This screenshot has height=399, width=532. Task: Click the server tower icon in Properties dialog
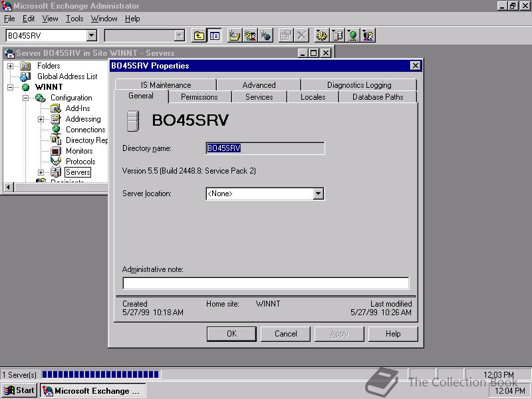tap(133, 121)
